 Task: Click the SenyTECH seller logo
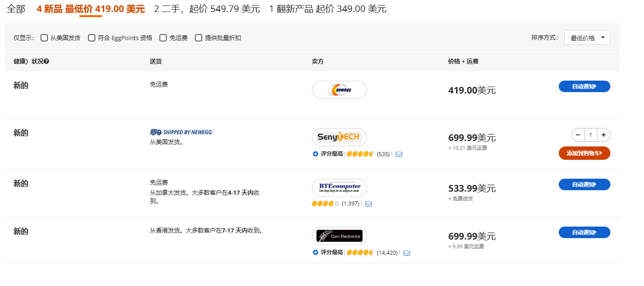(340, 137)
